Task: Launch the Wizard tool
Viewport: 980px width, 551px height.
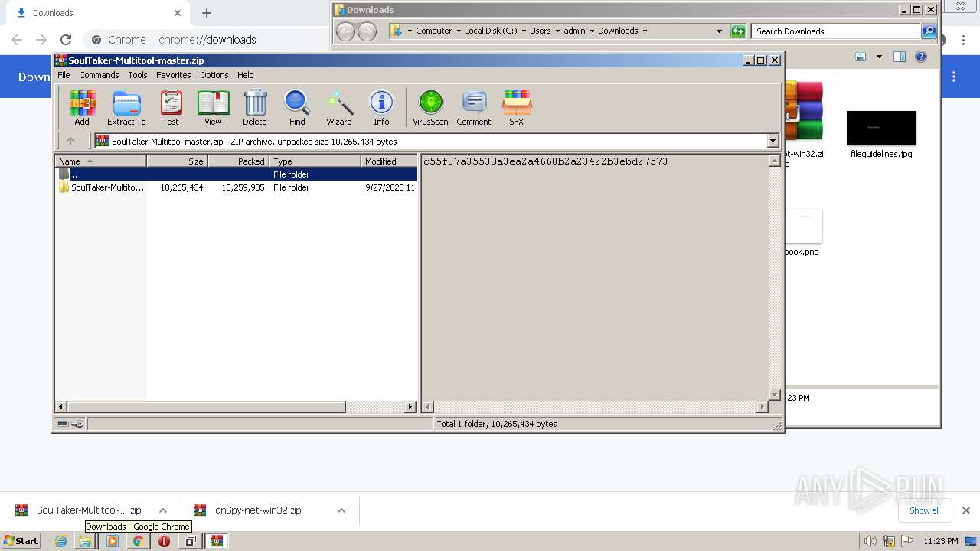Action: (x=339, y=107)
